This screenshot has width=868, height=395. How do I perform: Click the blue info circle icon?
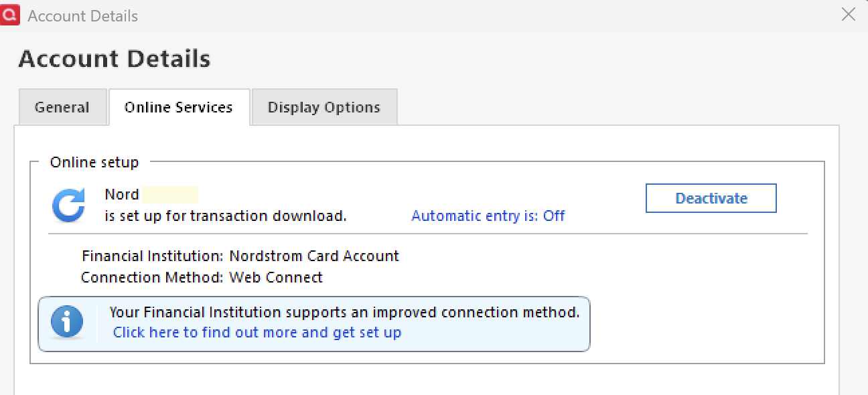[67, 322]
